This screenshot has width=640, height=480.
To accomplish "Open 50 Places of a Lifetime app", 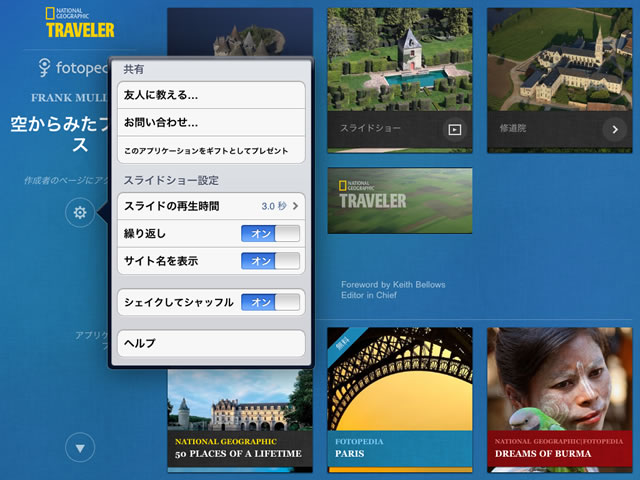I will (240, 420).
